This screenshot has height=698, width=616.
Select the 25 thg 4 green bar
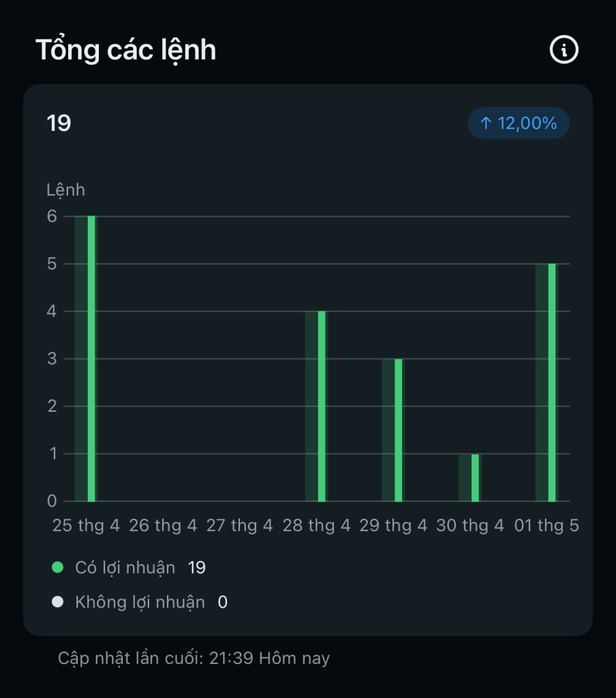coord(91,359)
